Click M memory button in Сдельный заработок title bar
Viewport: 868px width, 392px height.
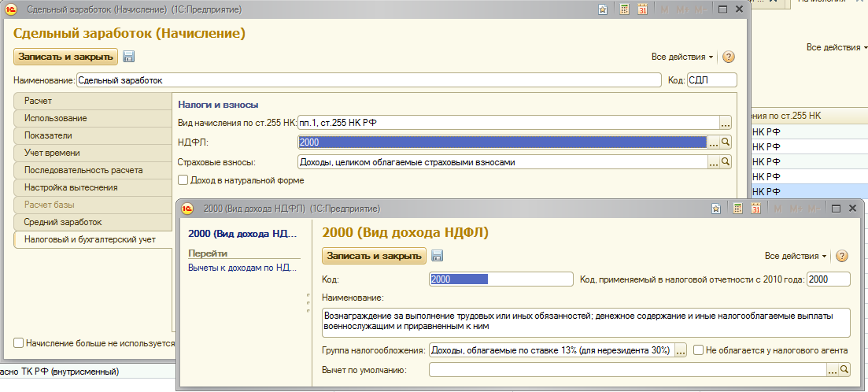664,9
